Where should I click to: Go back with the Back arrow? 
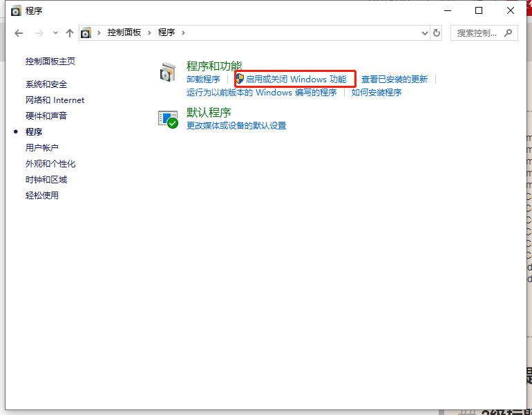19,33
